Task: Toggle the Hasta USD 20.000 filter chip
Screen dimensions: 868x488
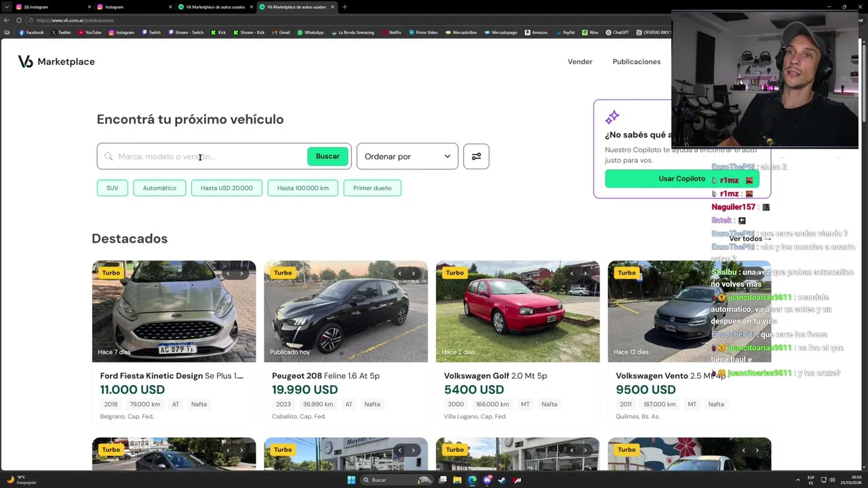Action: coord(226,188)
